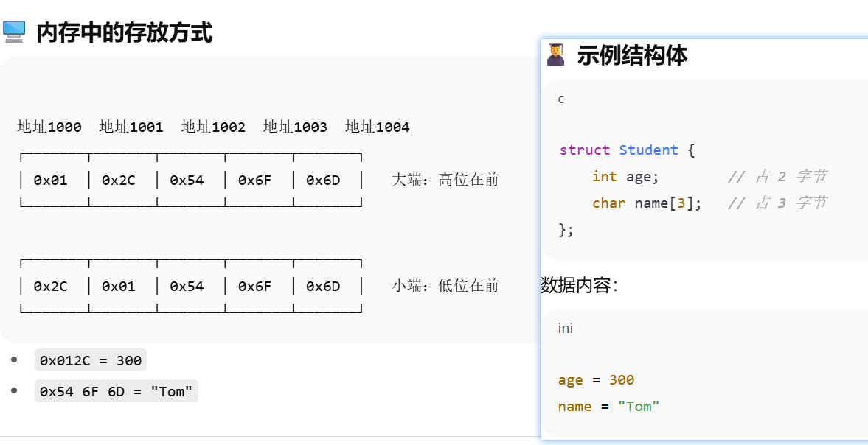Click the graduate student emoji icon
This screenshot has width=868, height=445.
[x=555, y=55]
